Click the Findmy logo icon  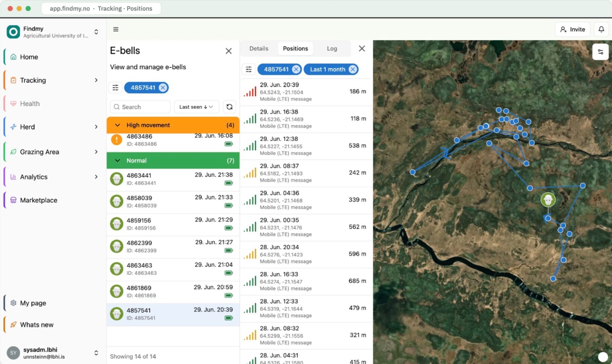pos(13,32)
